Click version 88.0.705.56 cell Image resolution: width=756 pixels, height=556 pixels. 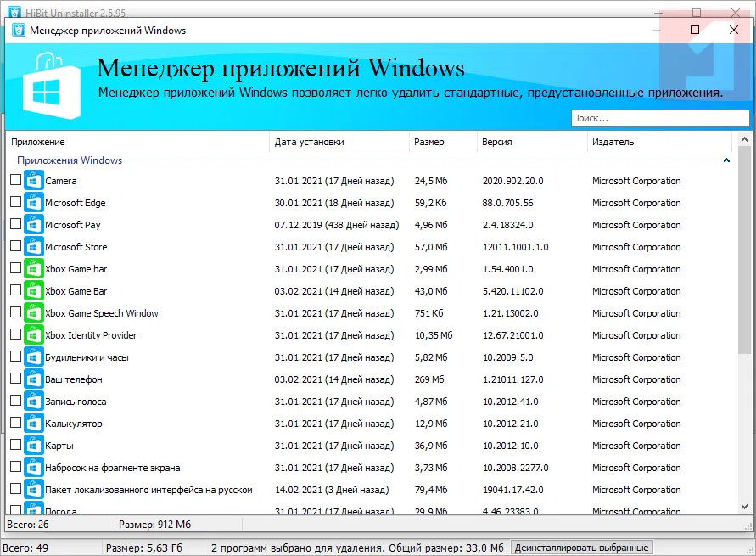pyautogui.click(x=507, y=203)
